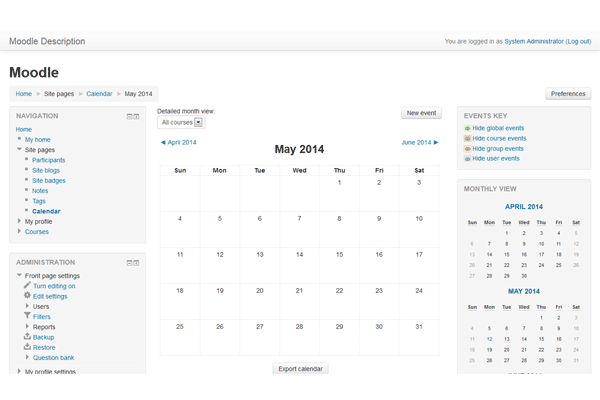Click the Export calendar button
Screen dimensions: 600x400
coord(300,369)
